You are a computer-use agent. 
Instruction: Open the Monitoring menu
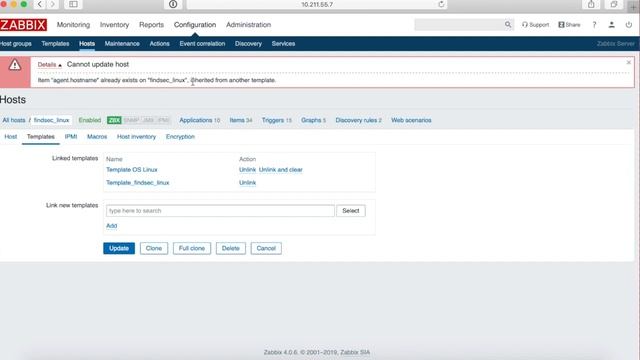[x=73, y=24]
